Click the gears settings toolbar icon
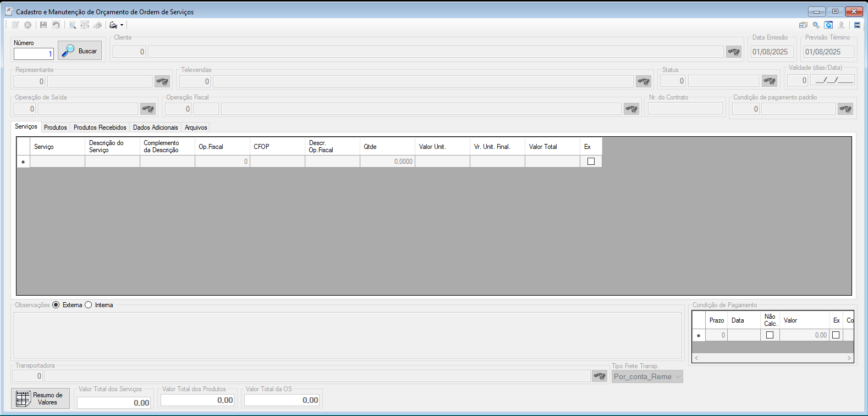The width and height of the screenshot is (868, 416). pos(816,25)
